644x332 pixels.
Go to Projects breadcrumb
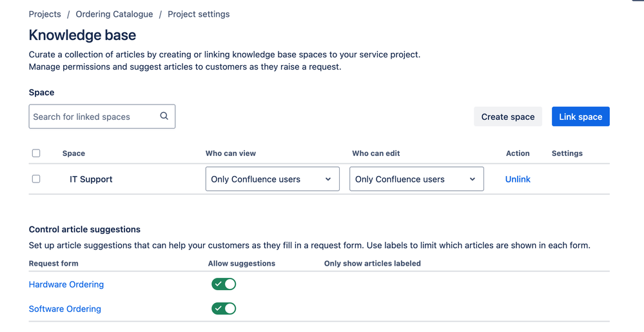pyautogui.click(x=45, y=14)
